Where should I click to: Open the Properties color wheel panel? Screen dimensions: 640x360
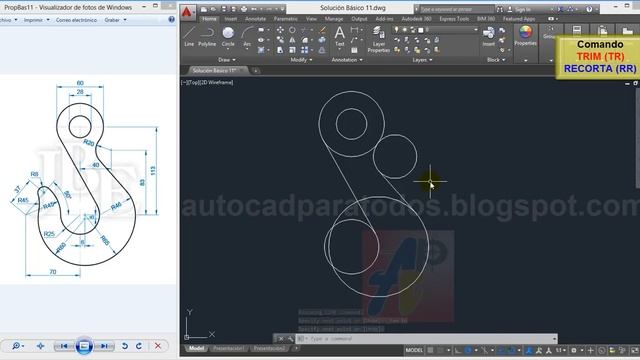click(x=525, y=35)
